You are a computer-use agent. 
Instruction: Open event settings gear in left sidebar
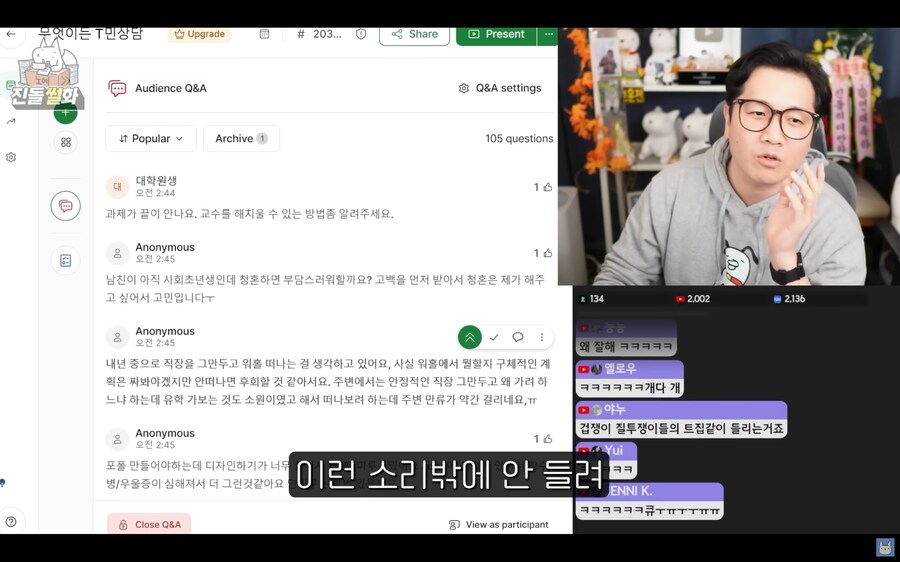pos(11,157)
